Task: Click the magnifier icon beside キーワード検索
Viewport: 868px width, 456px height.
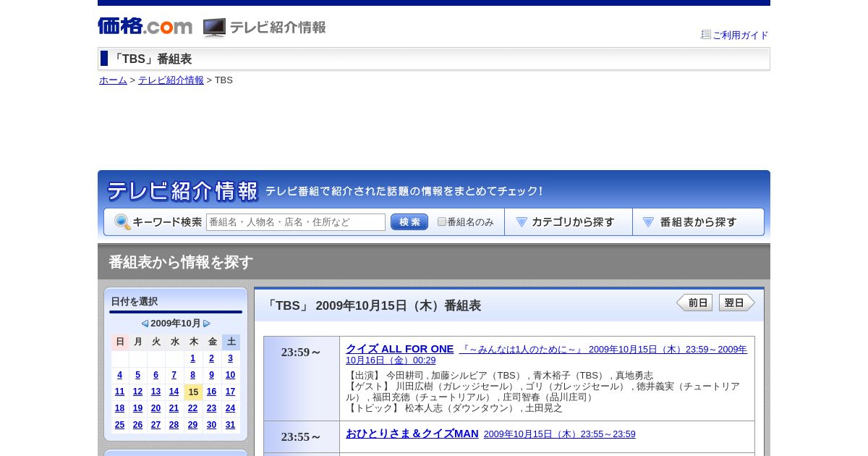Action: pos(122,222)
